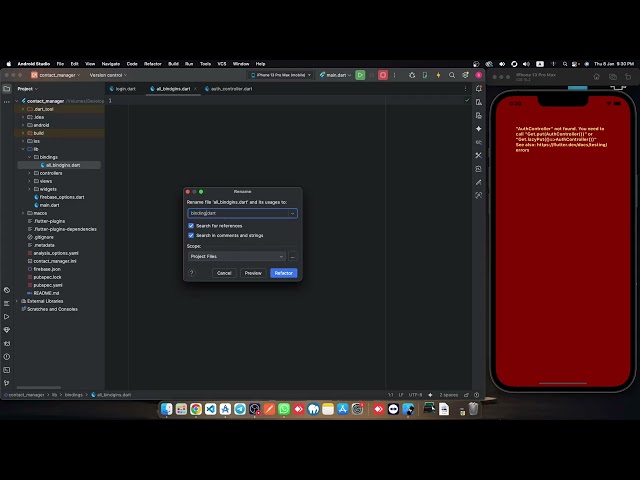
Task: Open the Build menu
Action: click(x=173, y=64)
